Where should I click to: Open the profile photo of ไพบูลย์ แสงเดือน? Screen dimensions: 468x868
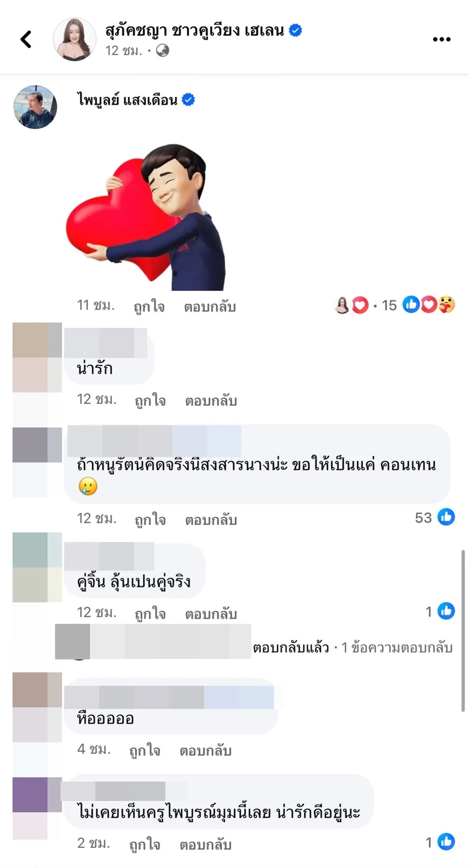tap(35, 107)
